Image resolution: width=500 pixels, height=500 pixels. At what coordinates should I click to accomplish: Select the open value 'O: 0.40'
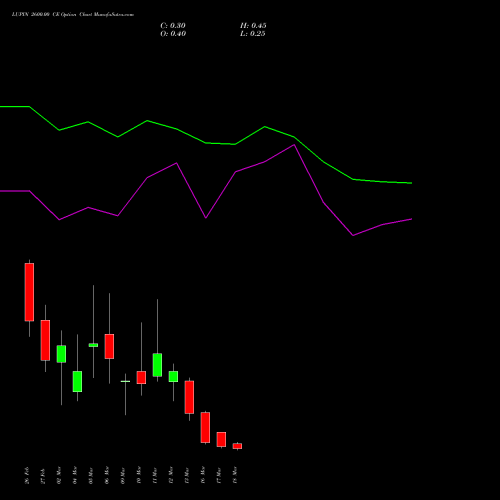(173, 34)
